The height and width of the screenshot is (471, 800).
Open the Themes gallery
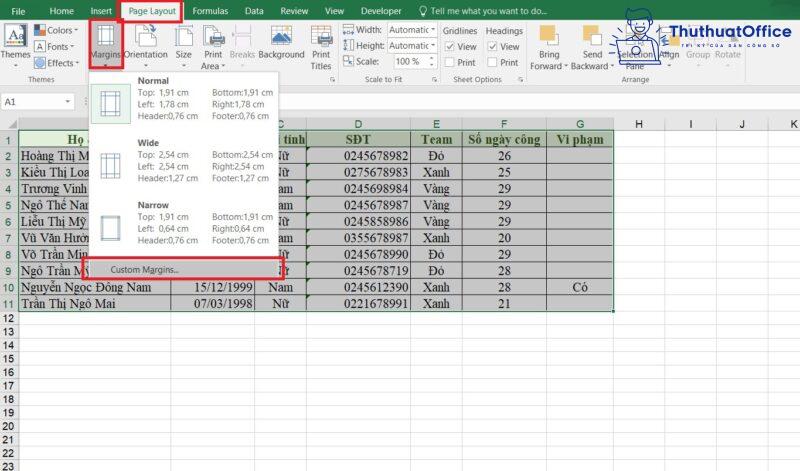pos(15,46)
